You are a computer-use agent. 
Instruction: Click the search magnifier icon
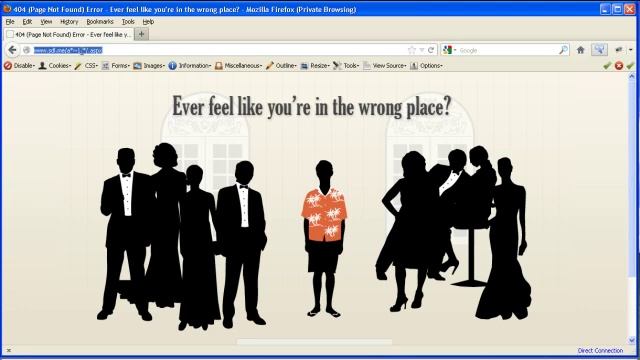point(563,50)
